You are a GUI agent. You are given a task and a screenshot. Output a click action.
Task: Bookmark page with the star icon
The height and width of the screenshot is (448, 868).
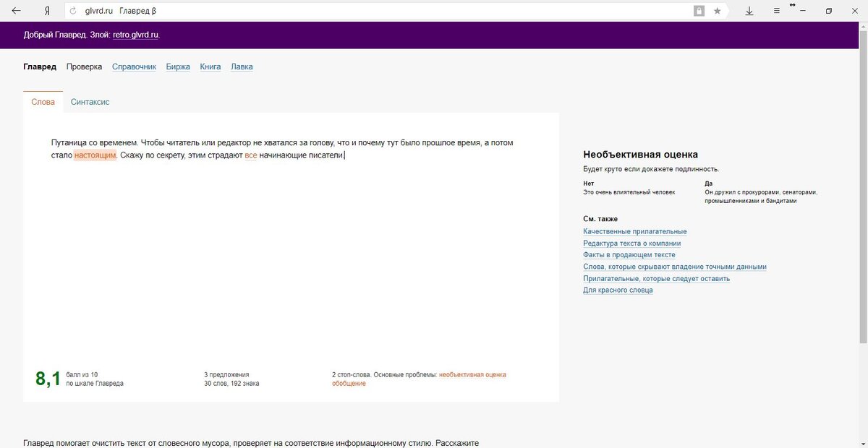717,11
